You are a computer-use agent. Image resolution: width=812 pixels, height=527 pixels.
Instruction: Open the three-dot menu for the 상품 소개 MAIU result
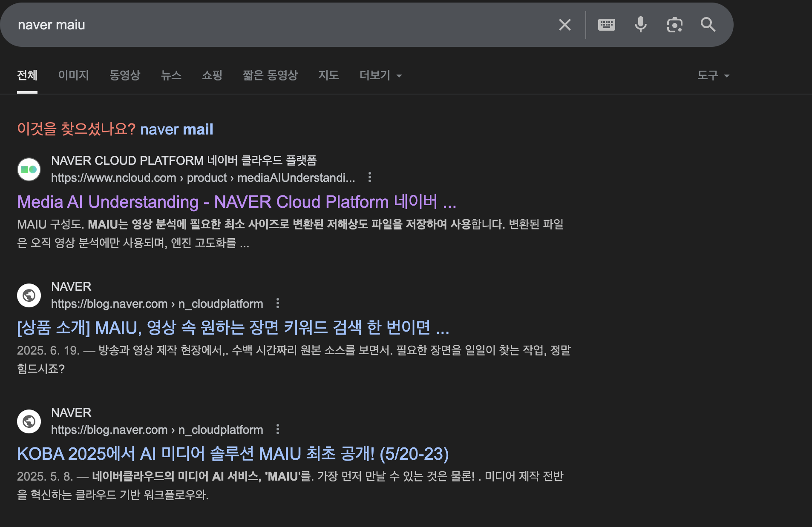click(278, 303)
